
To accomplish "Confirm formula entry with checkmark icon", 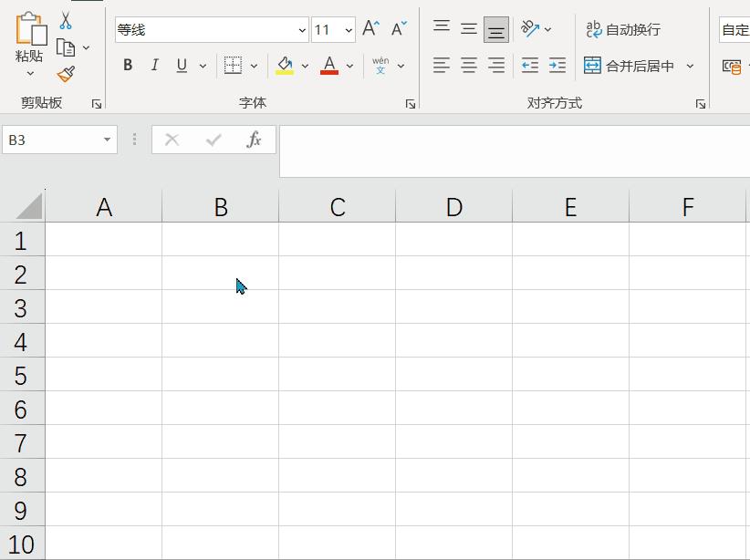I will tap(214, 140).
